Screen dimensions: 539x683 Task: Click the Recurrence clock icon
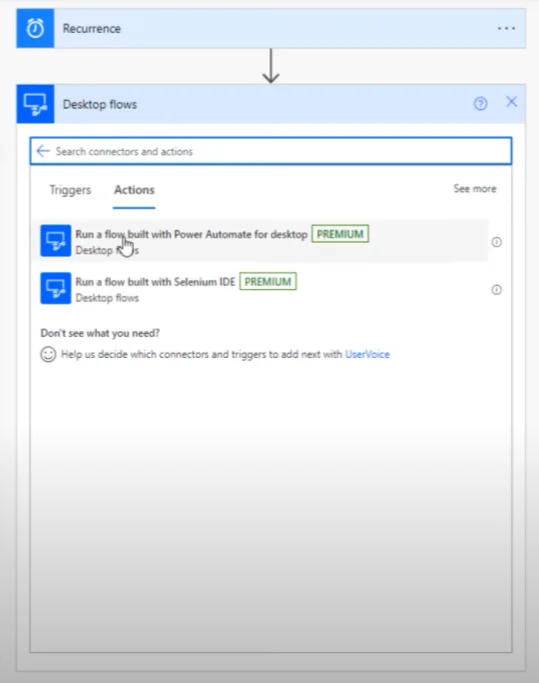(35, 28)
